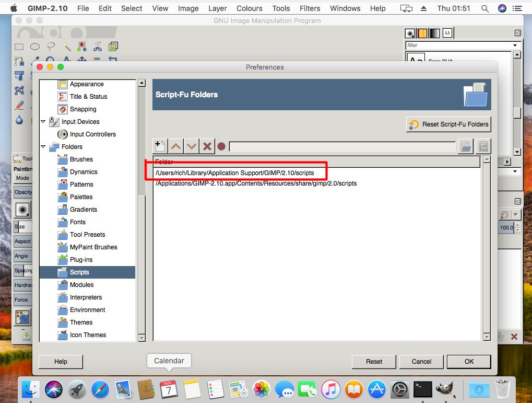
Task: Open the Windows menu
Action: 345,8
